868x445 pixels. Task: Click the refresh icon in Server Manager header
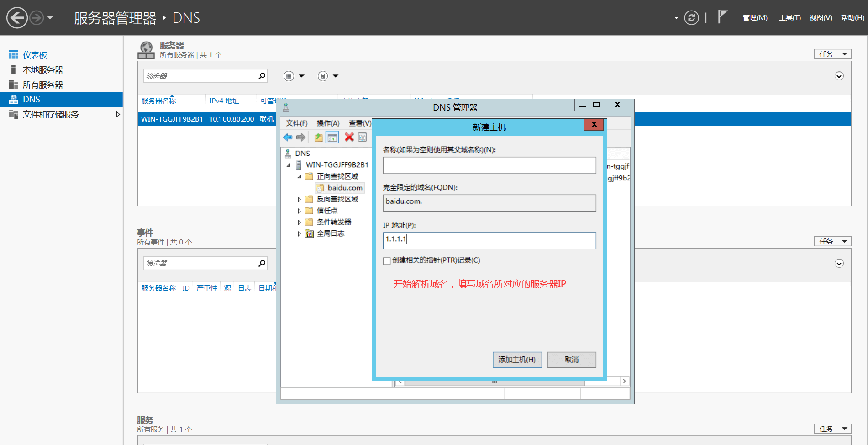coord(691,18)
